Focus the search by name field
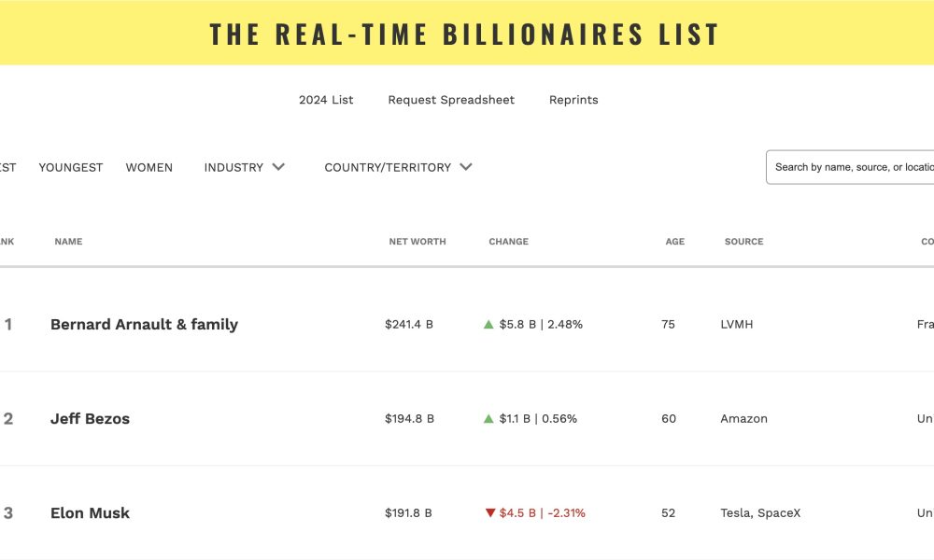934x560 pixels. tap(850, 167)
